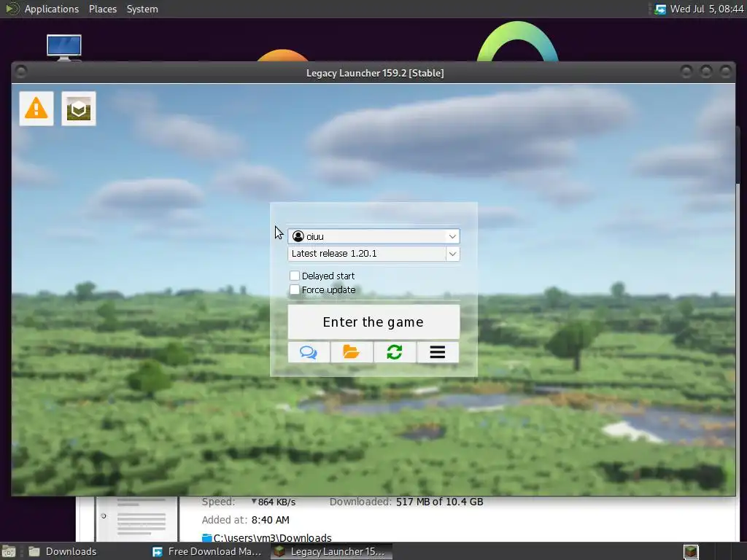Image resolution: width=747 pixels, height=560 pixels.
Task: Open the hamburger settings menu button
Action: 438,352
